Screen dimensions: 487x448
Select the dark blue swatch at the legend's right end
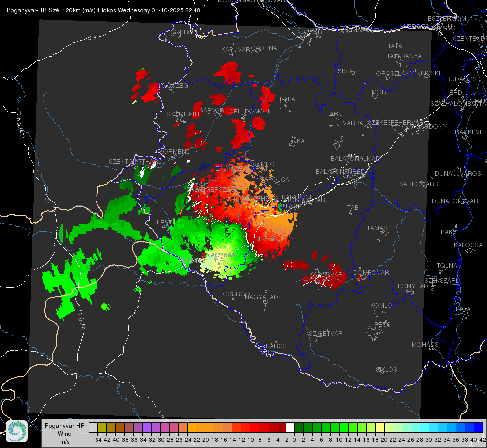coord(479,427)
